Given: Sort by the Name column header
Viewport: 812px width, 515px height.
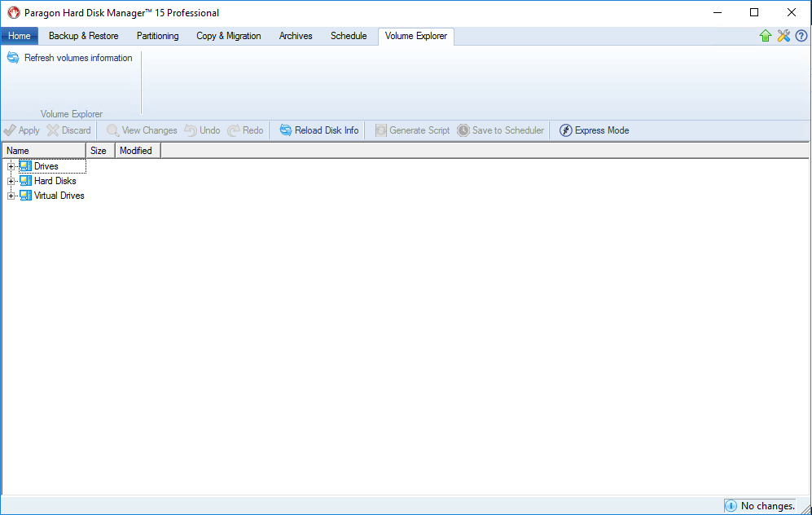Looking at the screenshot, I should click(x=44, y=151).
